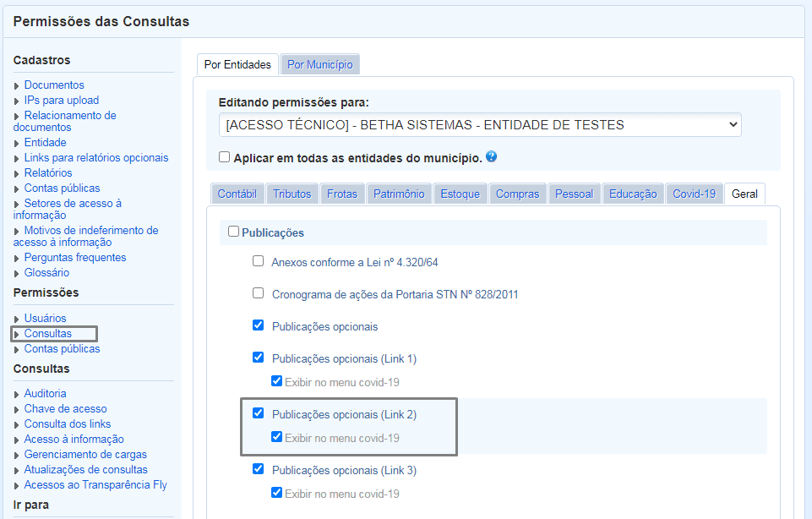The width and height of the screenshot is (812, 519).
Task: Select the Tributos tab
Action: tap(292, 193)
